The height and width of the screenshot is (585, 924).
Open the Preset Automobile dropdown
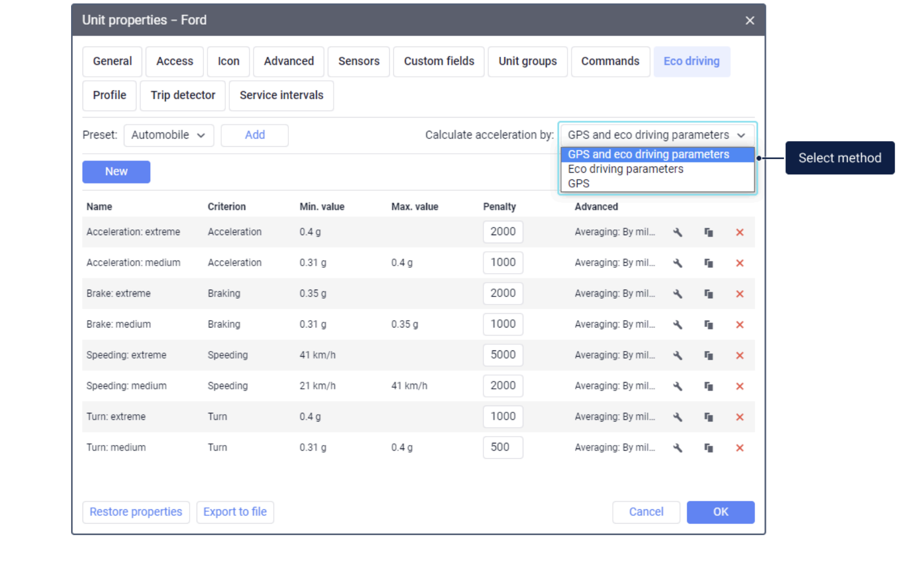(x=169, y=135)
